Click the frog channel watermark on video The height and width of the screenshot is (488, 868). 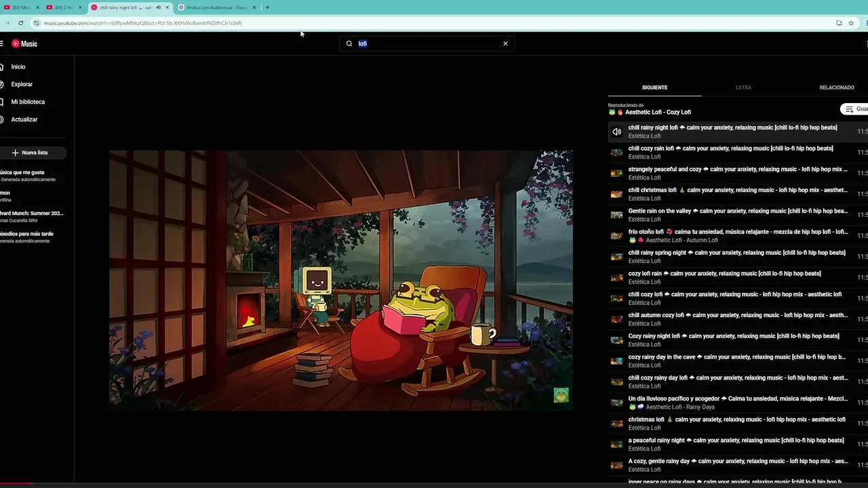coord(561,395)
